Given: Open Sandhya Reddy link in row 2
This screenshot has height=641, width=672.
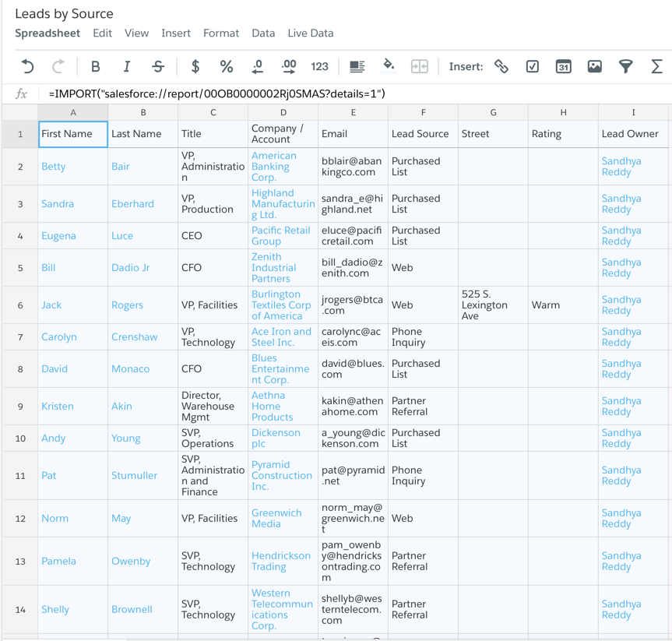Looking at the screenshot, I should coord(621,167).
